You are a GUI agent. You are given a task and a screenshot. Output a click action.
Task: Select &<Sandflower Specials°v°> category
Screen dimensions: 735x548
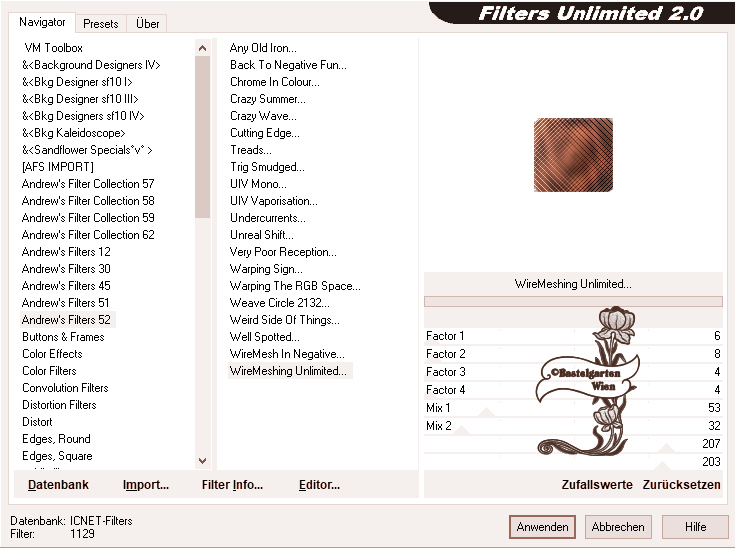click(87, 150)
